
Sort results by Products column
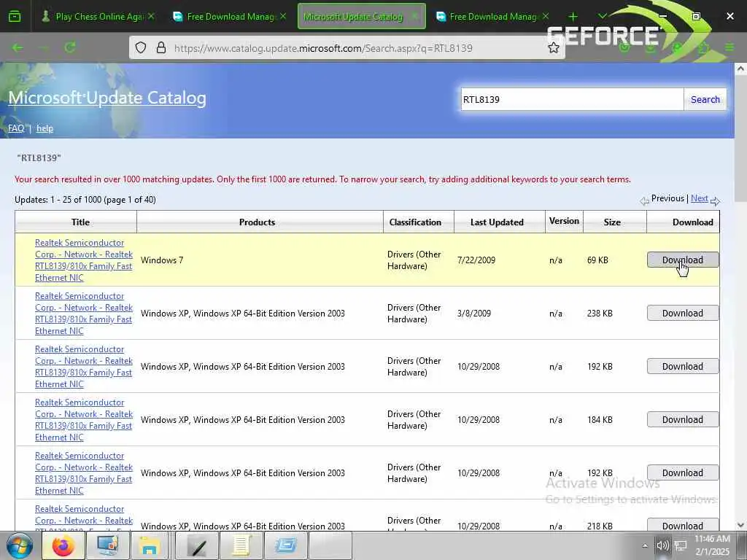pos(257,222)
